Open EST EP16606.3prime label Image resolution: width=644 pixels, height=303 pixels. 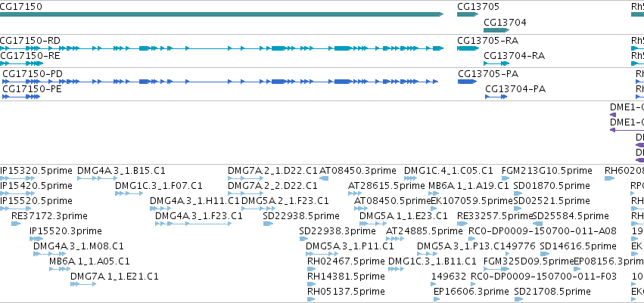coord(471,292)
